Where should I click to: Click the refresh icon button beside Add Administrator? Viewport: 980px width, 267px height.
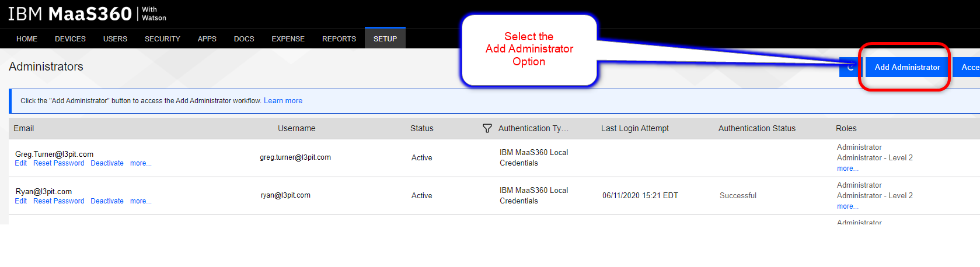click(x=850, y=67)
